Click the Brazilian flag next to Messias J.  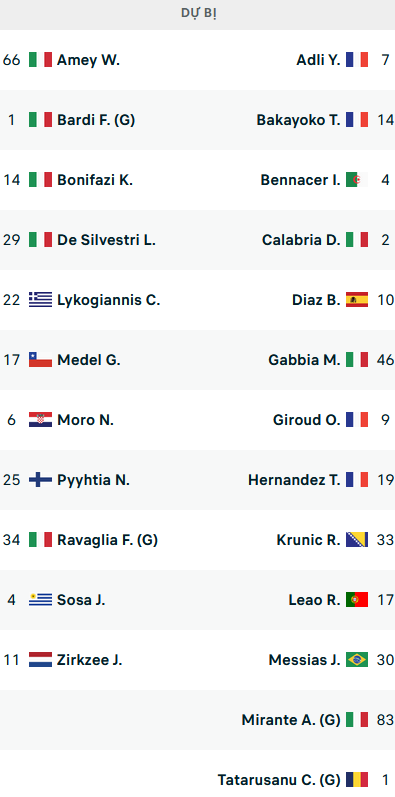357,660
